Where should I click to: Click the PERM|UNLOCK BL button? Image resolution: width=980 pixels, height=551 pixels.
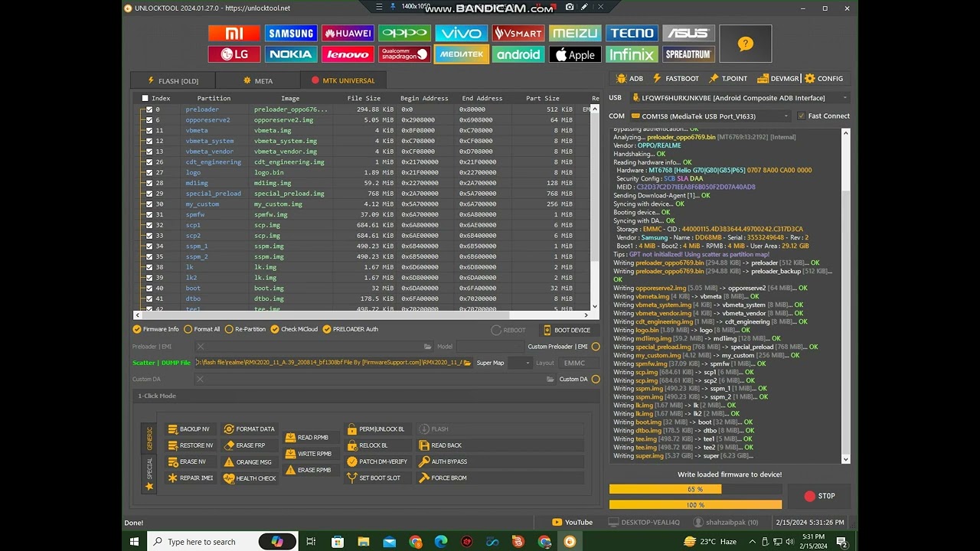click(377, 429)
